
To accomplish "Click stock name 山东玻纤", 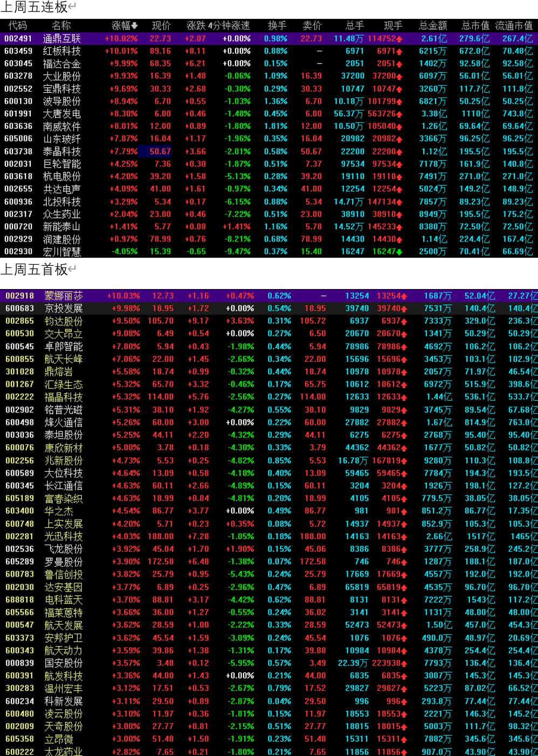I will (x=62, y=139).
